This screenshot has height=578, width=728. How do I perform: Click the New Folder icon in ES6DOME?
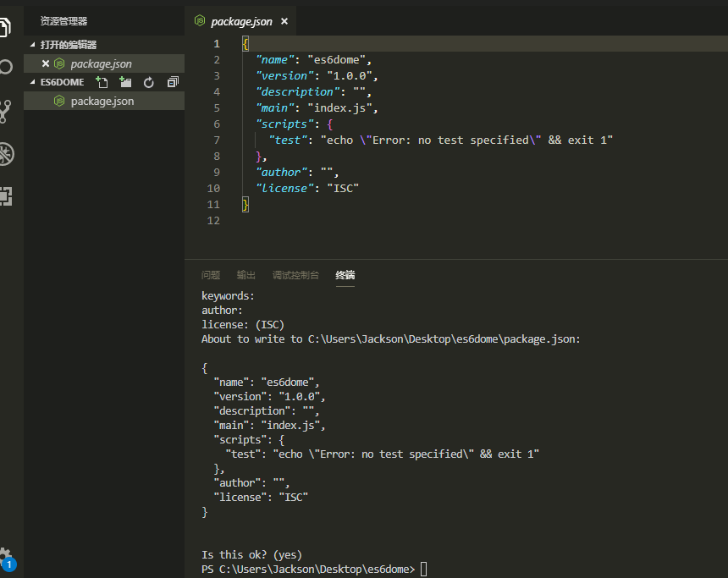[125, 83]
